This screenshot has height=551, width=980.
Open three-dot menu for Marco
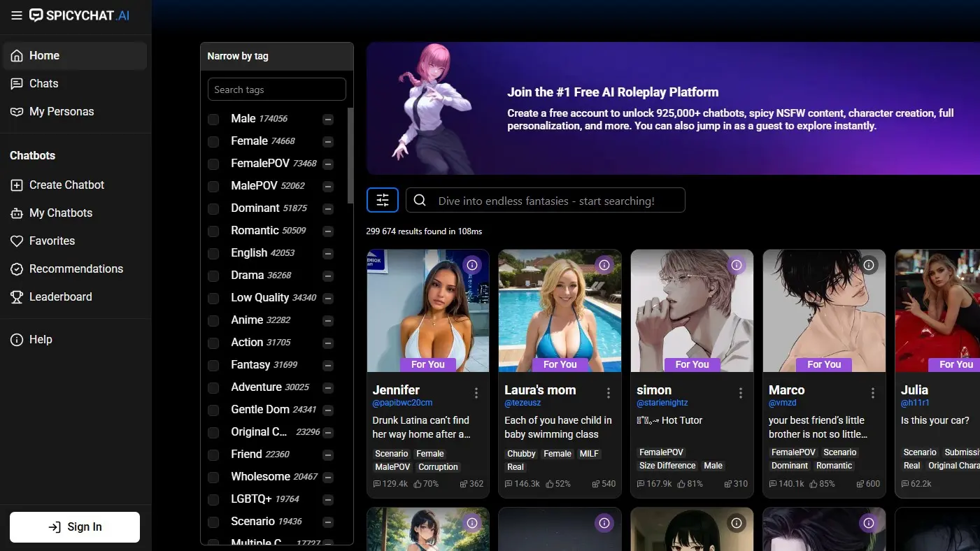tap(873, 393)
